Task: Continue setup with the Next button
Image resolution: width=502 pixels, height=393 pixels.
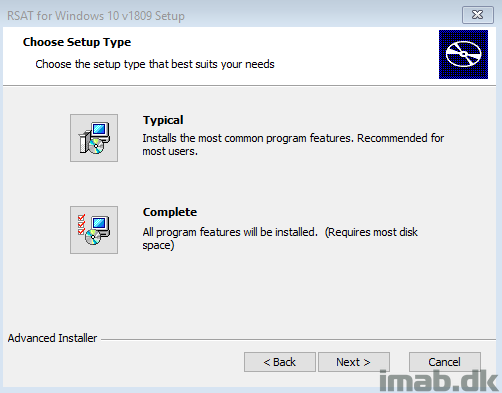Action: 354,362
